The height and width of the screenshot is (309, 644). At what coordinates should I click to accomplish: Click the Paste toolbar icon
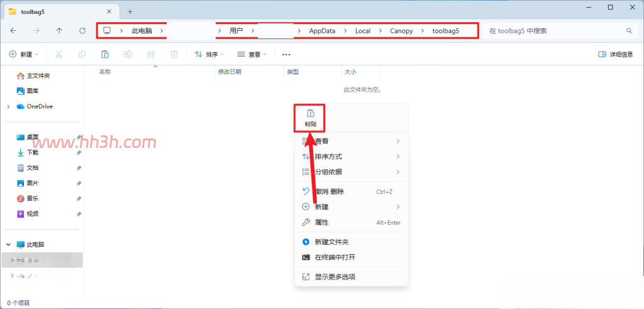tap(105, 54)
